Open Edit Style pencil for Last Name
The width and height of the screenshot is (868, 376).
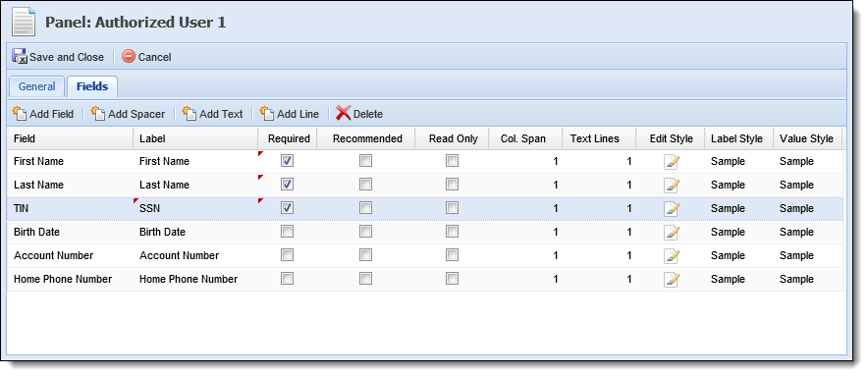pos(671,185)
